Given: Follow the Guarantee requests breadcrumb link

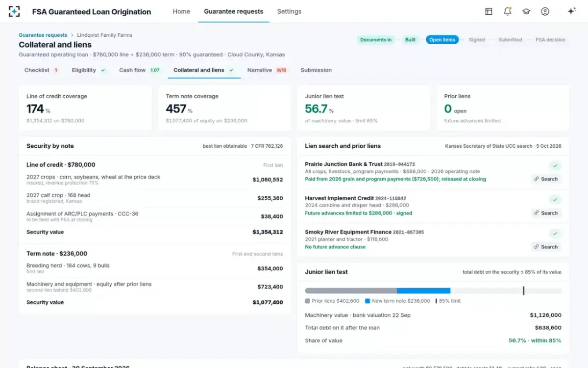Looking at the screenshot, I should 43,35.
